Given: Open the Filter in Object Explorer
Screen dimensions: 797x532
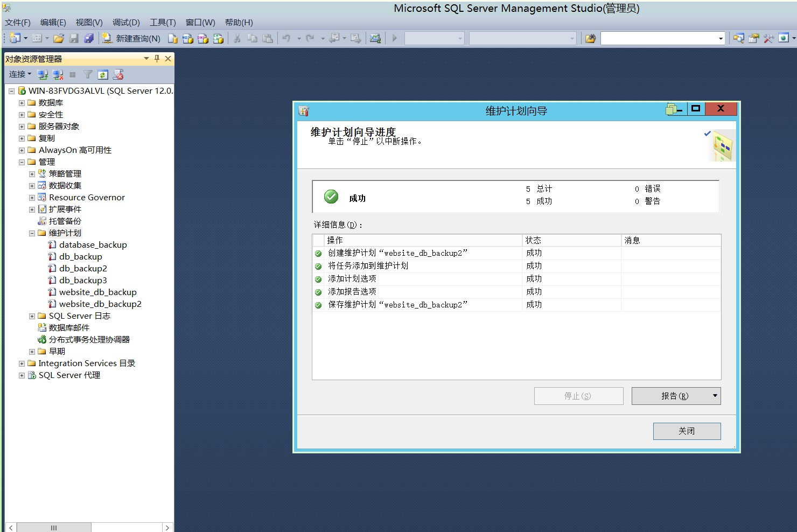Looking at the screenshot, I should click(x=88, y=74).
